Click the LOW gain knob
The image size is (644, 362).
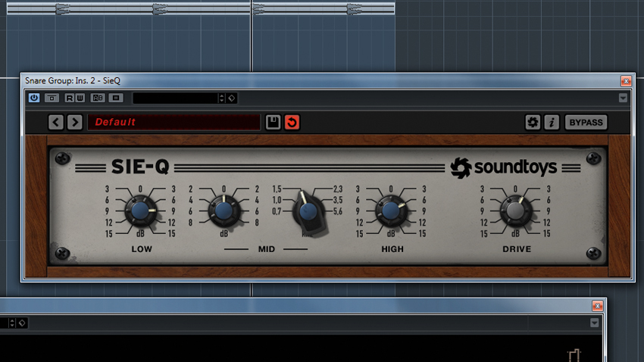coord(140,211)
